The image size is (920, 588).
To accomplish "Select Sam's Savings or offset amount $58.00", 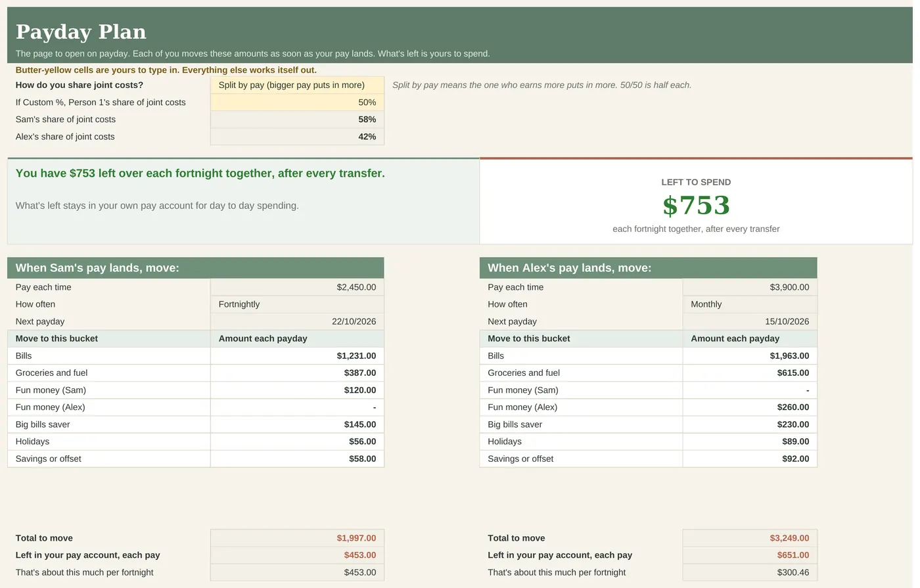I will click(297, 459).
